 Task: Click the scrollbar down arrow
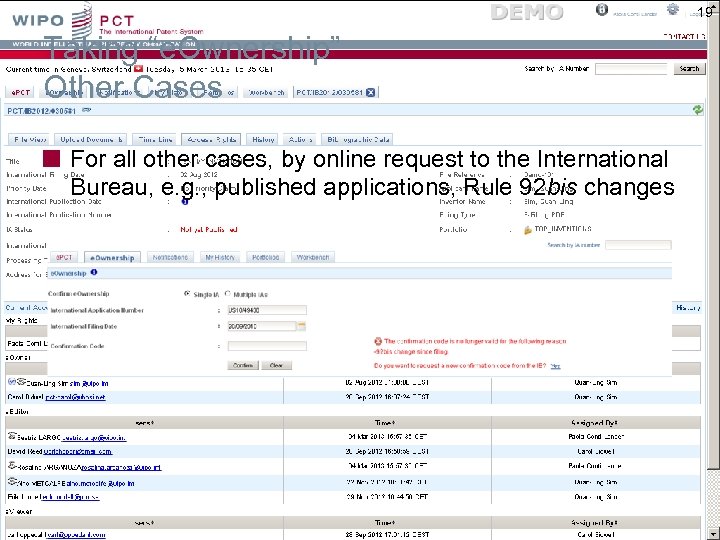coord(714,535)
